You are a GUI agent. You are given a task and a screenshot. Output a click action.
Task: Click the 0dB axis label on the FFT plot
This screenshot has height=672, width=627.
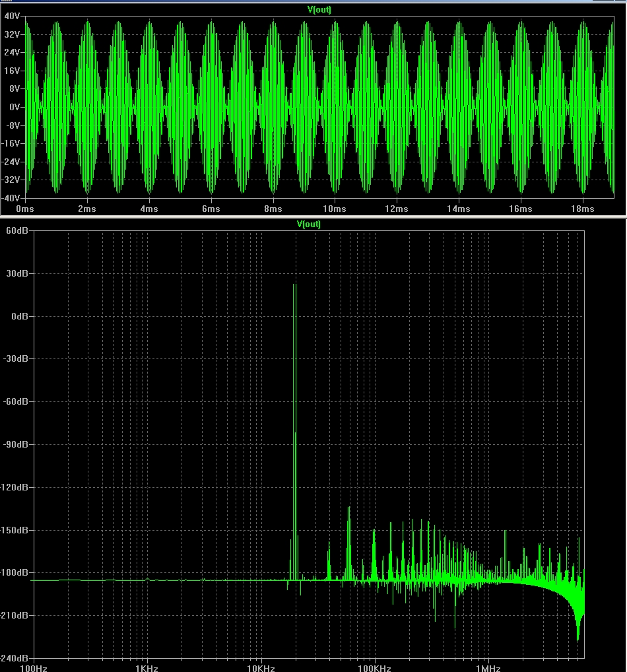(20, 316)
